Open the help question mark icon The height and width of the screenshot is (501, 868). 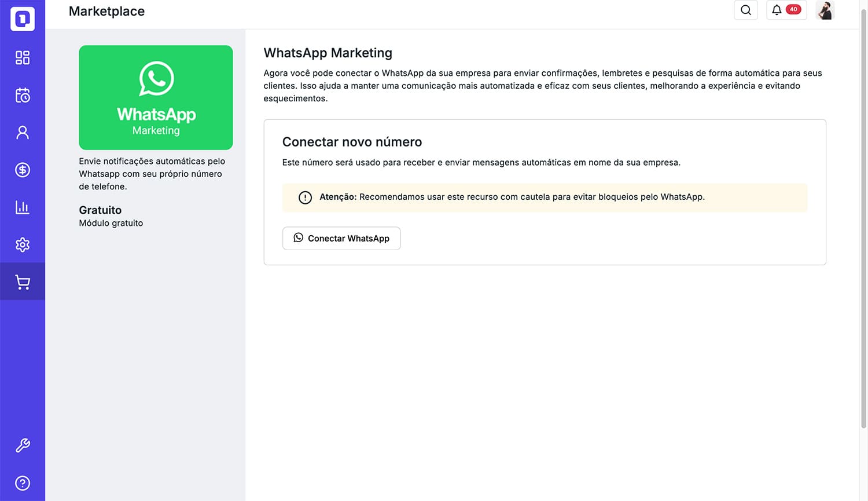(x=23, y=483)
